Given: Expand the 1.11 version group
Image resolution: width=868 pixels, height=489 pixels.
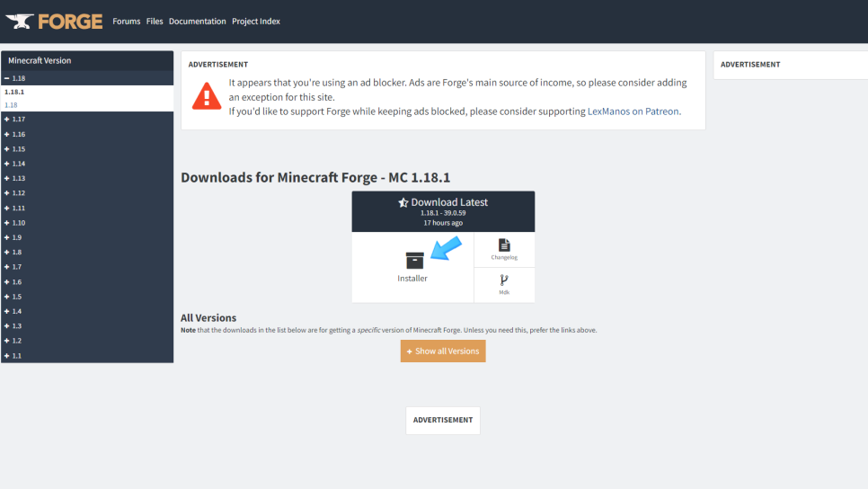Looking at the screenshot, I should point(87,208).
